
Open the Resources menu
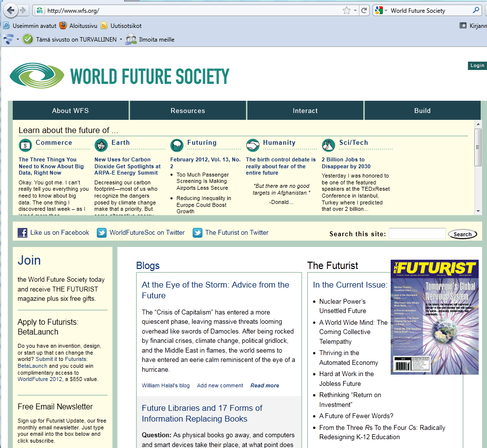pyautogui.click(x=188, y=111)
